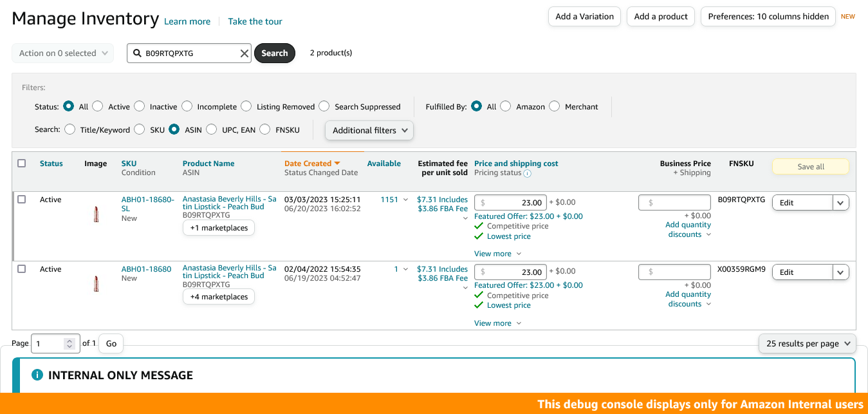This screenshot has height=414, width=868.
Task: Open the Learn more link
Action: point(187,21)
